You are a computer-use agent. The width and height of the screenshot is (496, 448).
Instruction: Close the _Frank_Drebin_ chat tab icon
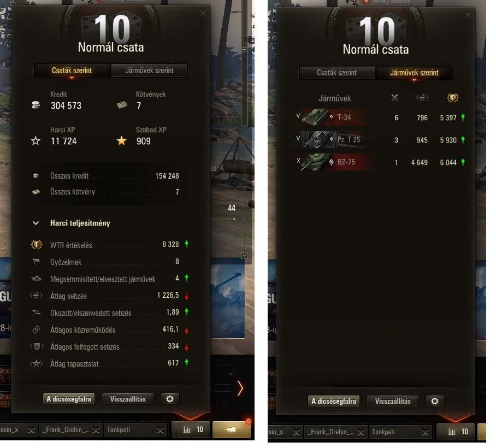(96, 429)
